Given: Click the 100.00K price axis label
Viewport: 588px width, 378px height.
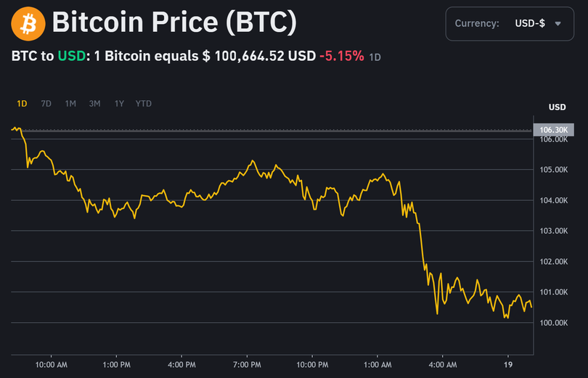Looking at the screenshot, I should (x=553, y=323).
